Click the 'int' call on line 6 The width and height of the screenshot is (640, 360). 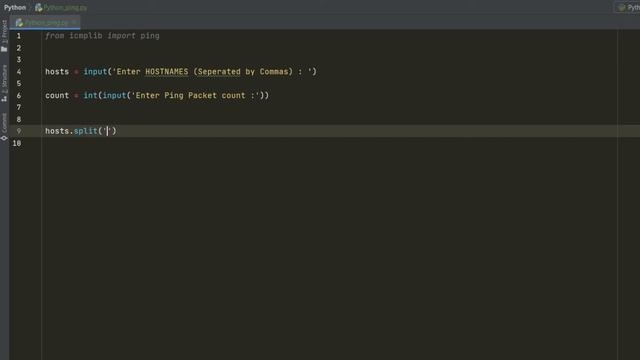coord(90,96)
